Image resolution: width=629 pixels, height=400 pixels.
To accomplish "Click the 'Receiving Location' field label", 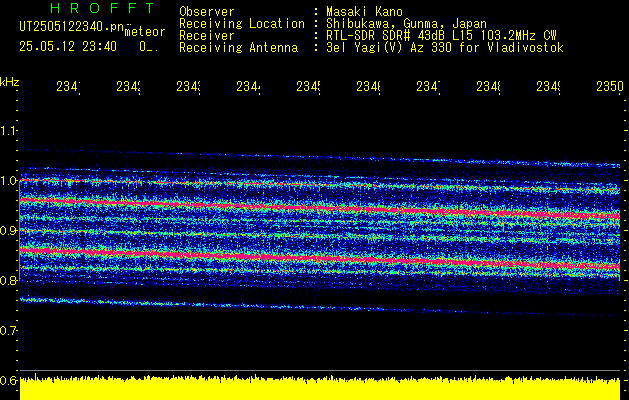I will (x=242, y=24).
